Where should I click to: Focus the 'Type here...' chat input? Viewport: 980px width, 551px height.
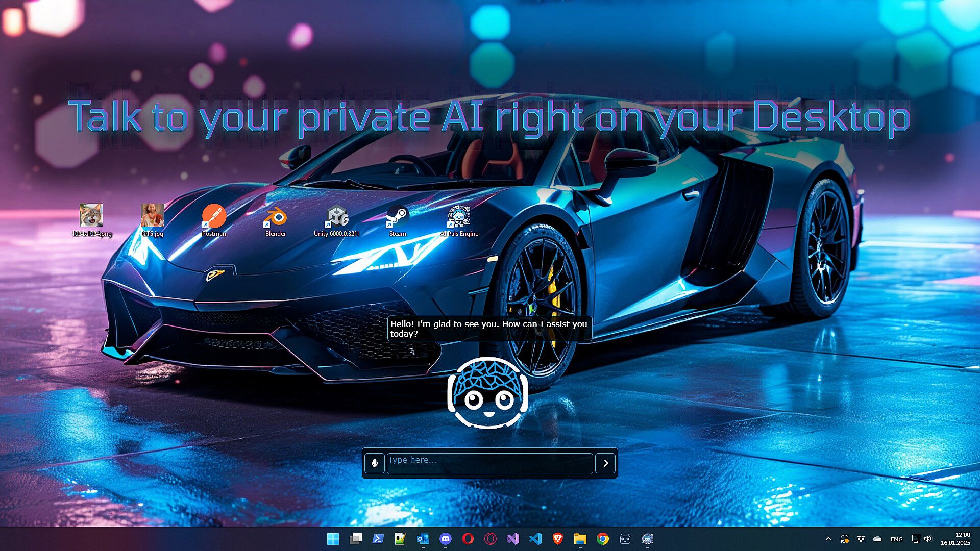point(489,463)
